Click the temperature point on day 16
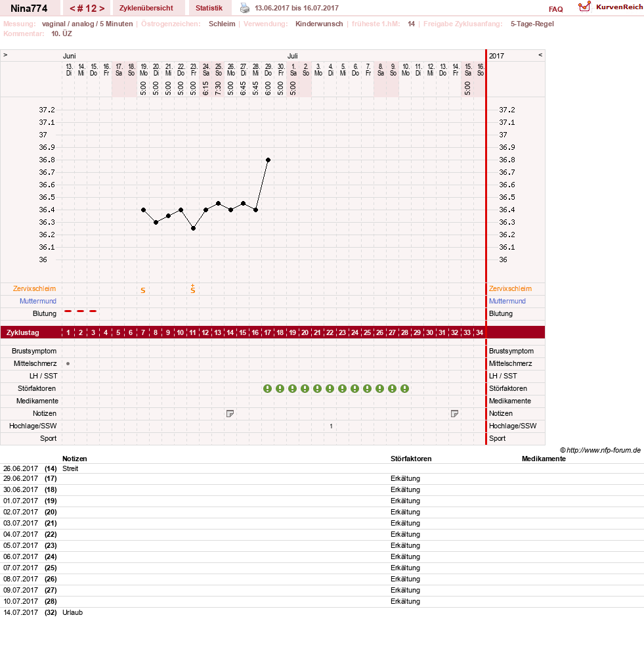The image size is (644, 655). point(255,210)
